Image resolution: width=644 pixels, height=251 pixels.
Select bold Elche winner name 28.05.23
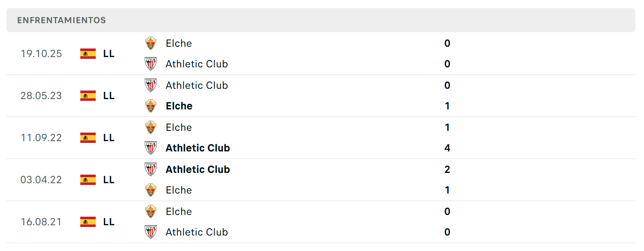[x=179, y=106]
